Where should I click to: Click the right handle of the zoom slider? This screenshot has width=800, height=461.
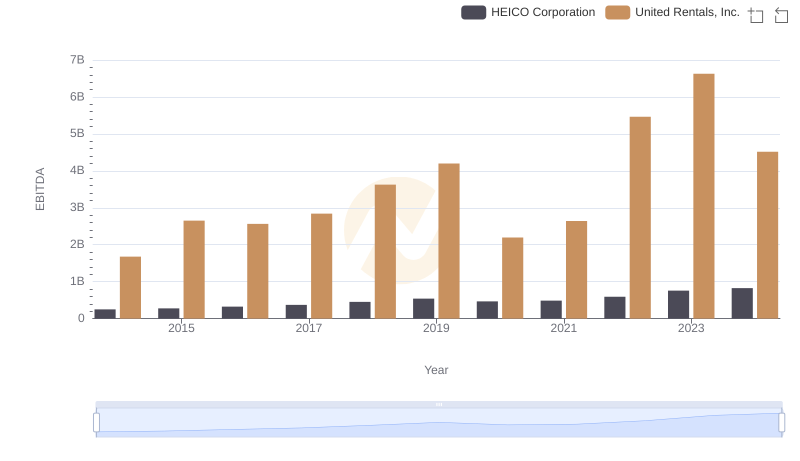click(781, 423)
